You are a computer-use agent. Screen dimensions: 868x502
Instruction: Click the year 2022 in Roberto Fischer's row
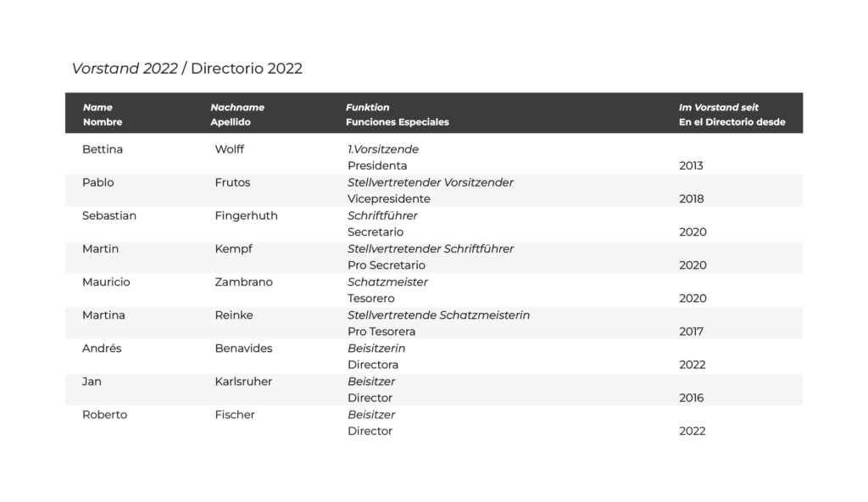pyautogui.click(x=692, y=431)
